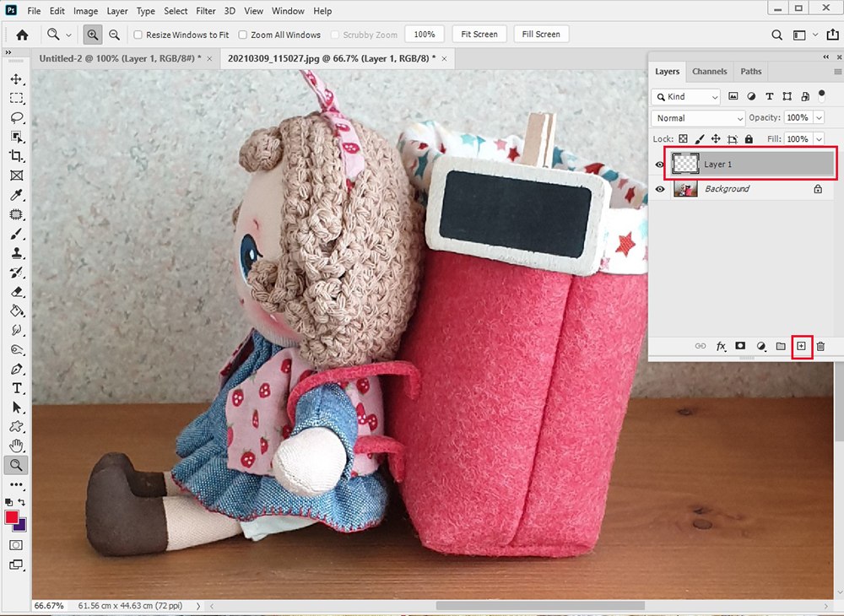
Task: Select the Clone Stamp tool
Action: [x=16, y=253]
